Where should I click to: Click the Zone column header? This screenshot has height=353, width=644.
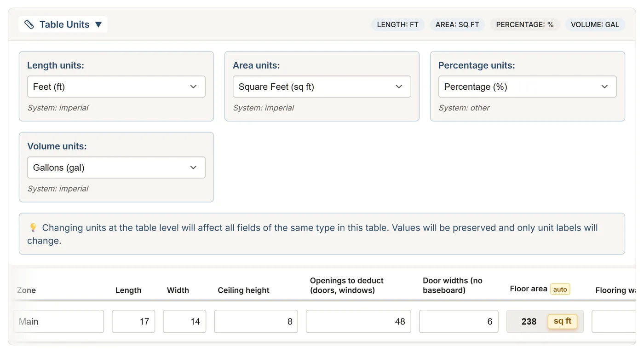coord(26,290)
